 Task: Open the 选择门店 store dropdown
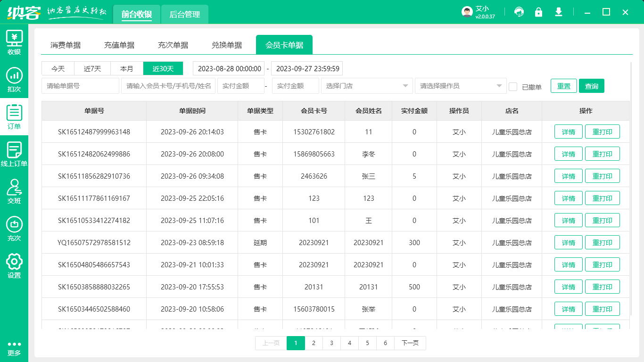(367, 86)
